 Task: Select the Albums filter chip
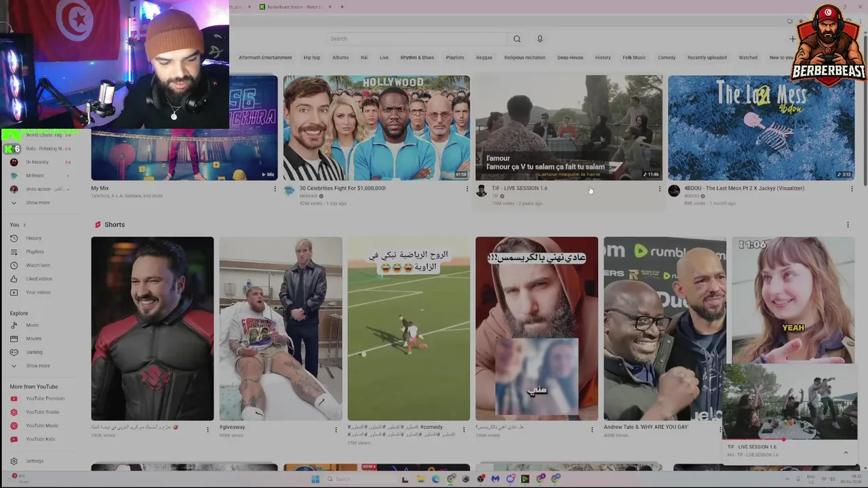click(x=340, y=58)
